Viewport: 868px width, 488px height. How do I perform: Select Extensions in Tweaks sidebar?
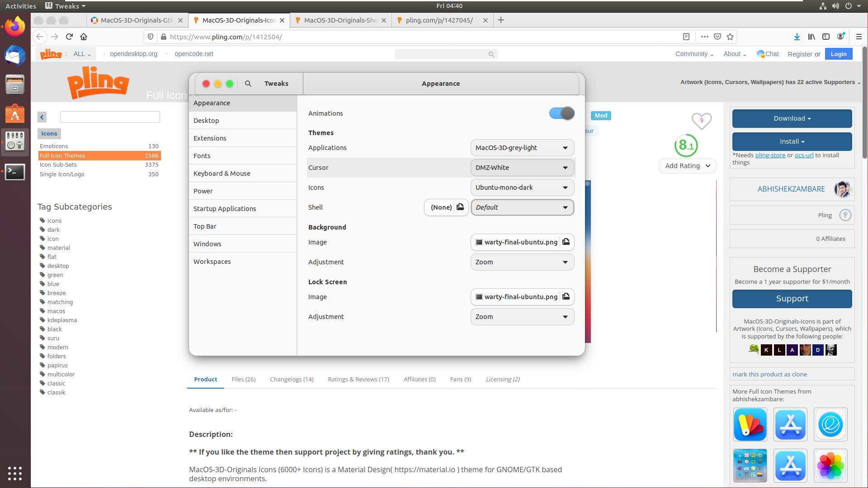(243, 138)
